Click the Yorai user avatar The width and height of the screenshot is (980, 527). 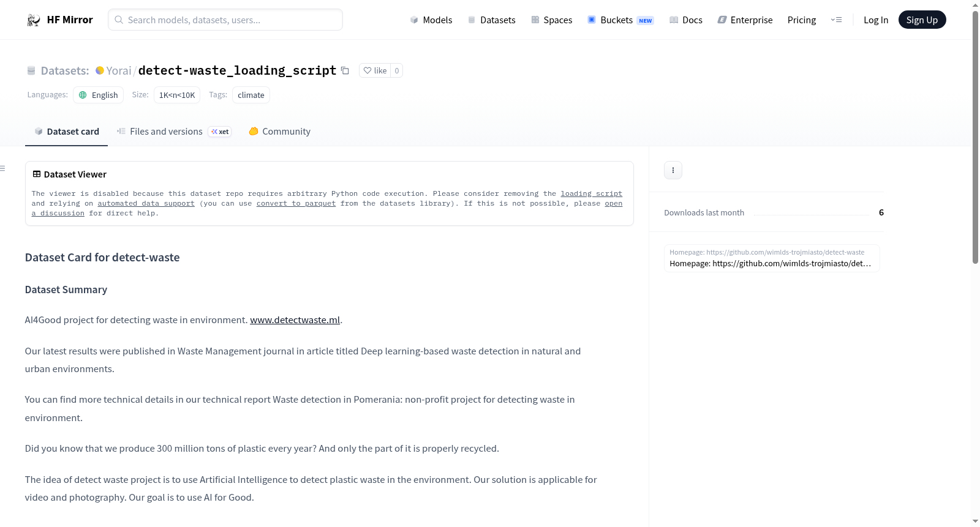[100, 70]
